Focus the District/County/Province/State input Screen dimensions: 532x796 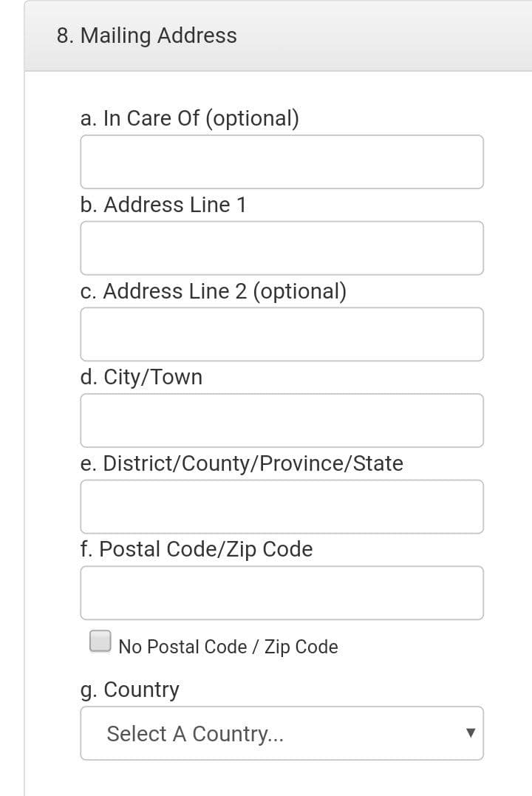(x=282, y=506)
